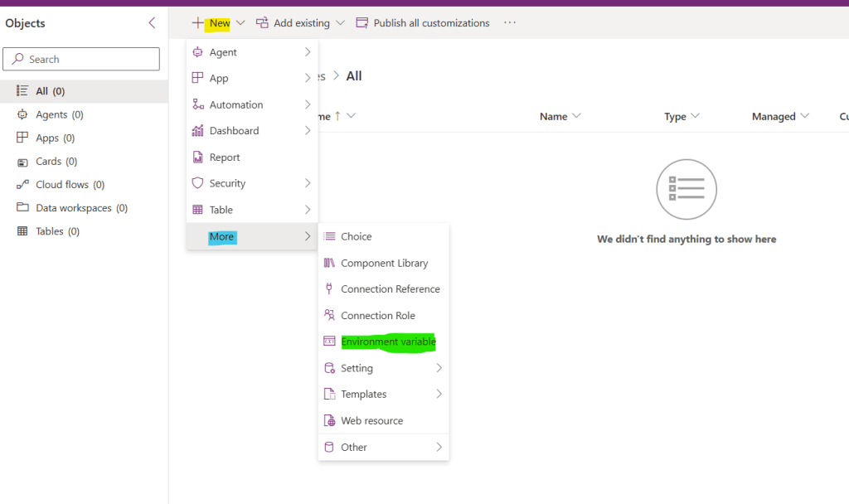The width and height of the screenshot is (849, 504).
Task: Click the App icon in the New menu
Action: click(199, 78)
